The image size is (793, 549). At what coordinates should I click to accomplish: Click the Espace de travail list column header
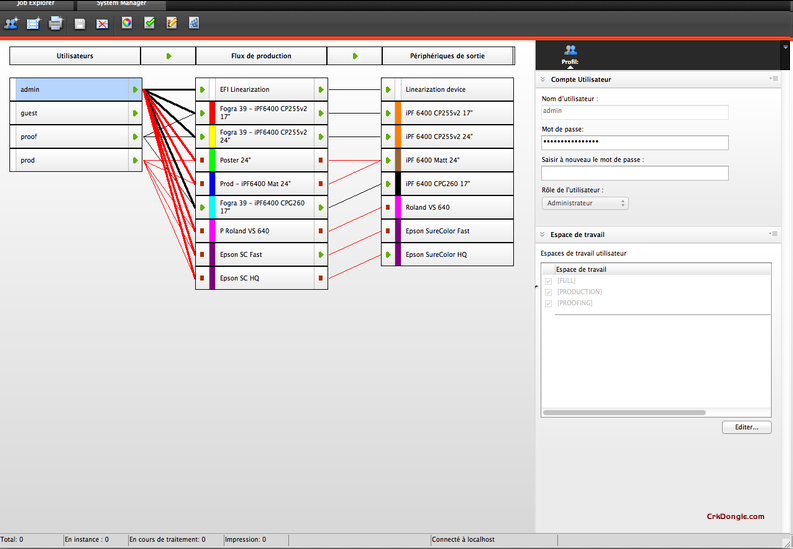(663, 269)
